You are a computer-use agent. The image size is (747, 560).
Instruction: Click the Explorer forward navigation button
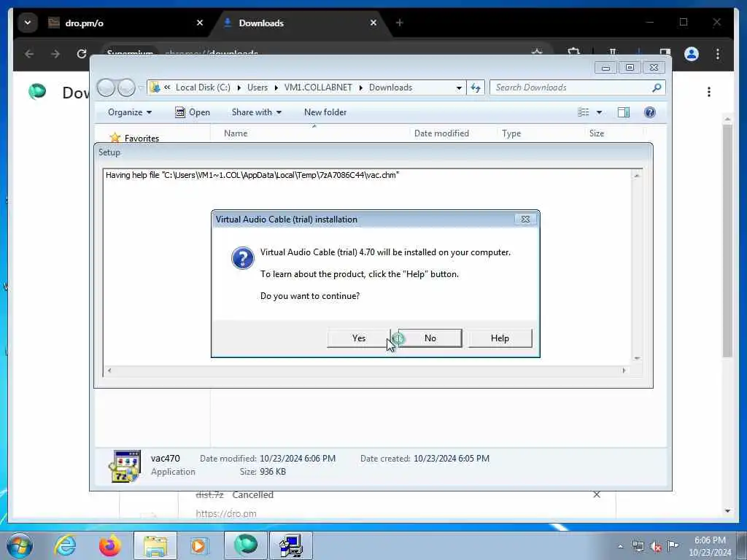[x=126, y=87]
